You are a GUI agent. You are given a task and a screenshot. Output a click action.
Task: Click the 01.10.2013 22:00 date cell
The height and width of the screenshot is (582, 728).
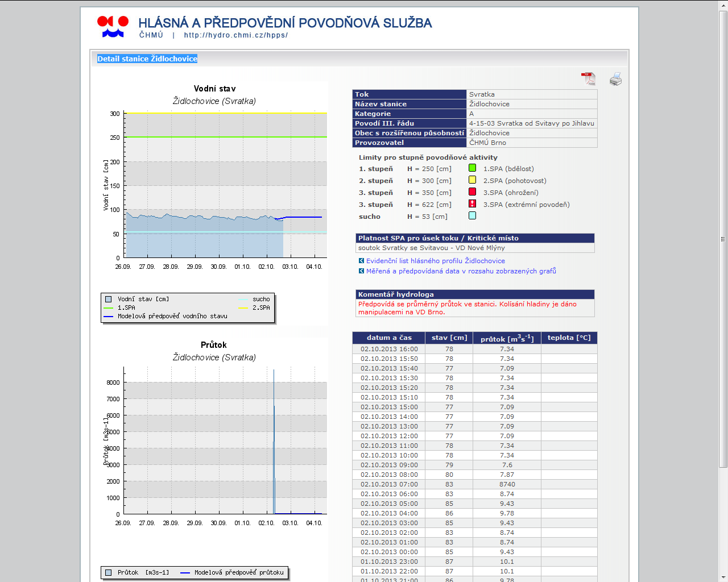pos(389,571)
